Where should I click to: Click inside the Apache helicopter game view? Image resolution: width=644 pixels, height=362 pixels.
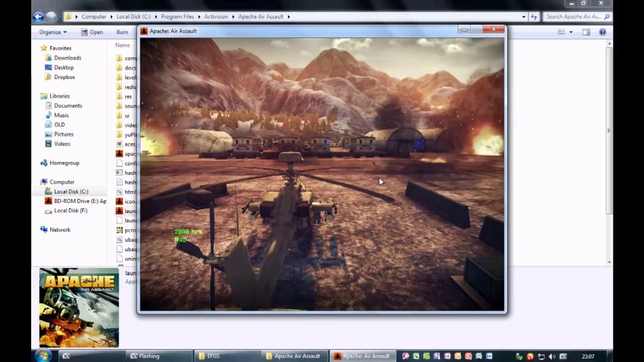[322, 174]
